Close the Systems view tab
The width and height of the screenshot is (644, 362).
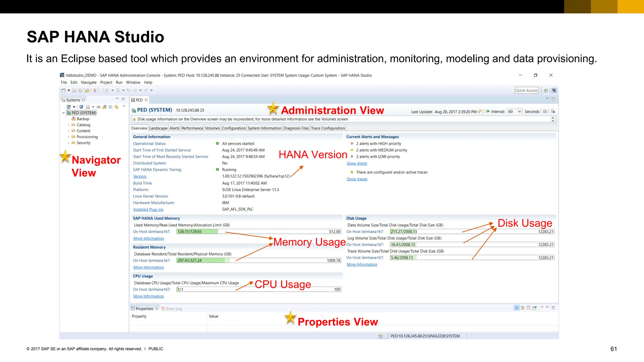pos(84,100)
